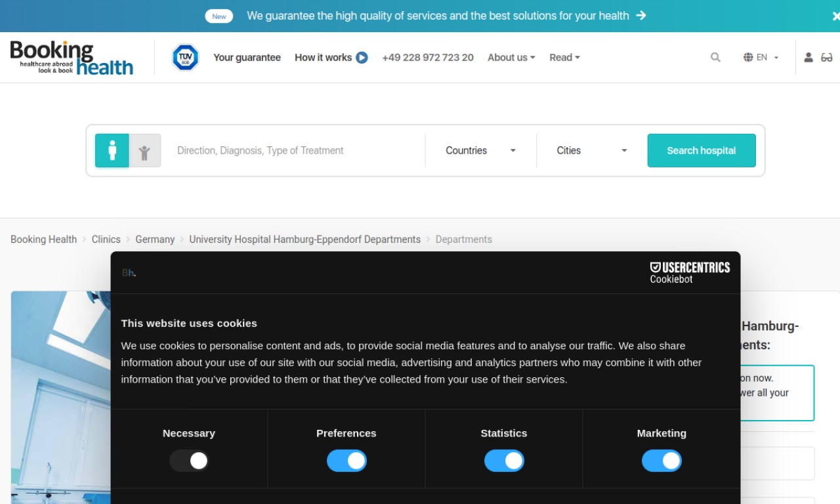Click the arrow in the guarantee banner
Screen dimensions: 840x504
click(x=641, y=15)
